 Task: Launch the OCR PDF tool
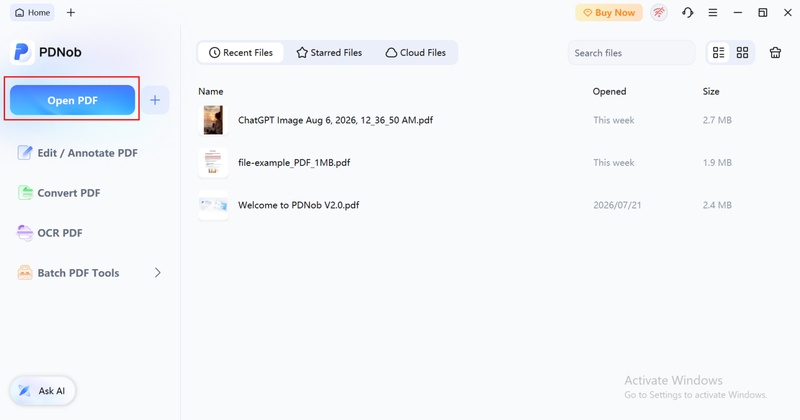coord(50,233)
